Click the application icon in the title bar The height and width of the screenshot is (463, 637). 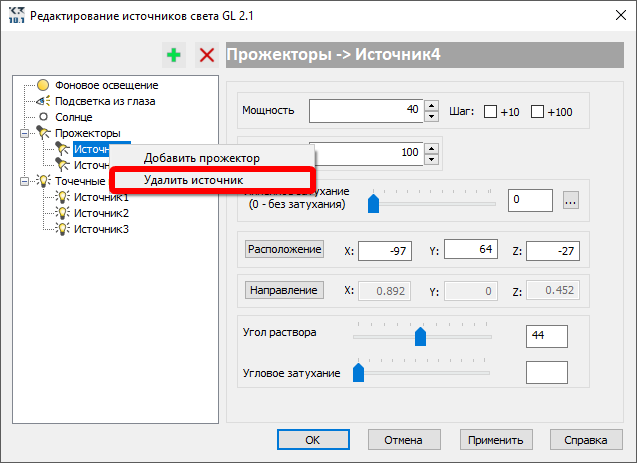(16, 15)
